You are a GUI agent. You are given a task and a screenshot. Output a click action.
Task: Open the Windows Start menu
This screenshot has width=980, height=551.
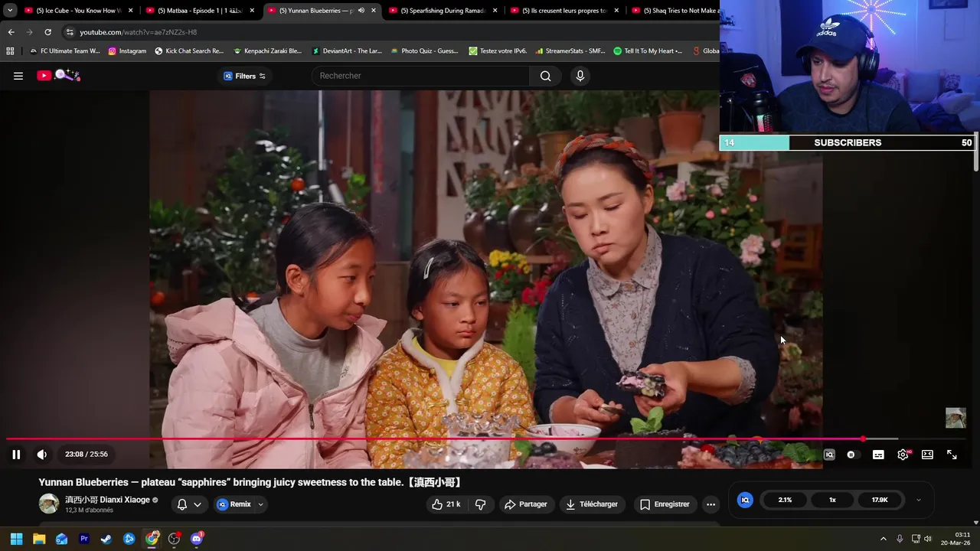pyautogui.click(x=16, y=539)
